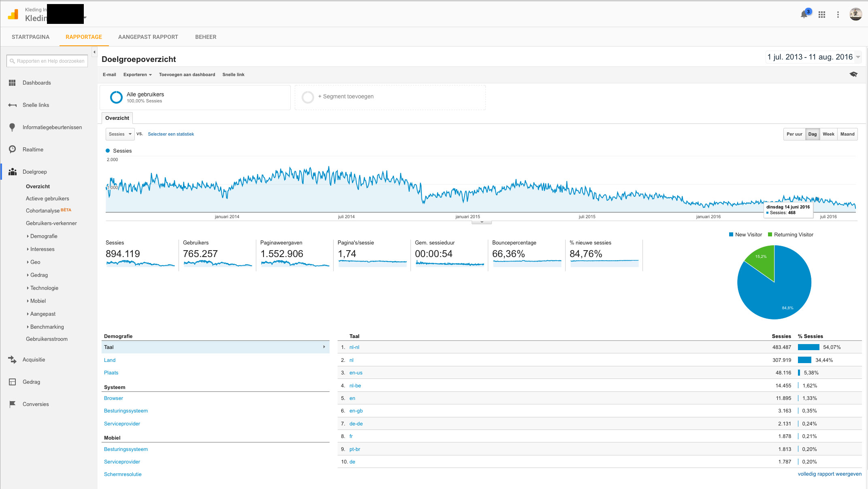Viewport: 868px width, 489px height.
Task: Open Cohortanalyse in sidebar
Action: (43, 210)
